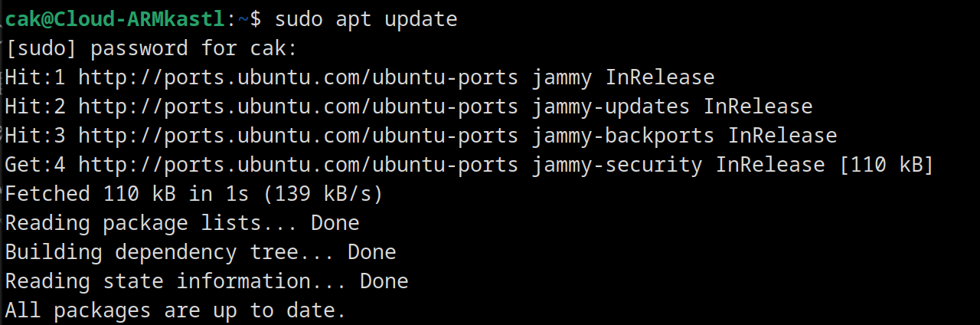Click the 'Hit:1' label at line start
This screenshot has width=980, height=325.
coord(35,77)
